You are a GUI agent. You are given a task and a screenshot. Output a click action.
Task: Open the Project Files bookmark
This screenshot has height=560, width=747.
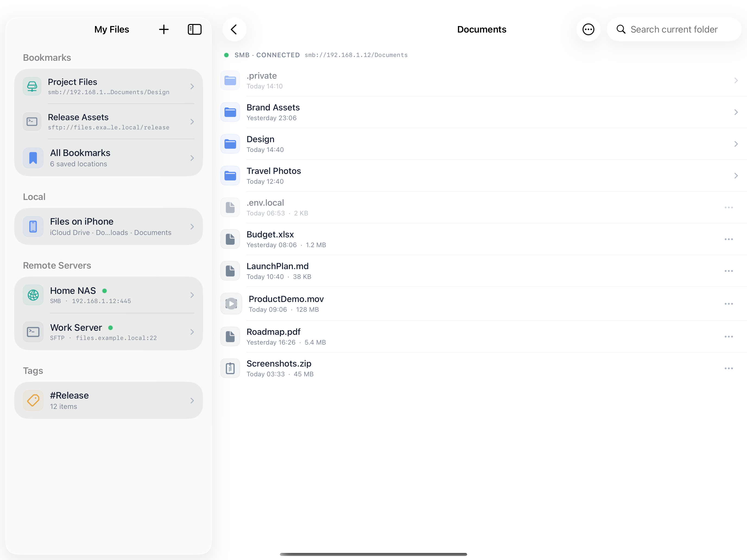[108, 86]
